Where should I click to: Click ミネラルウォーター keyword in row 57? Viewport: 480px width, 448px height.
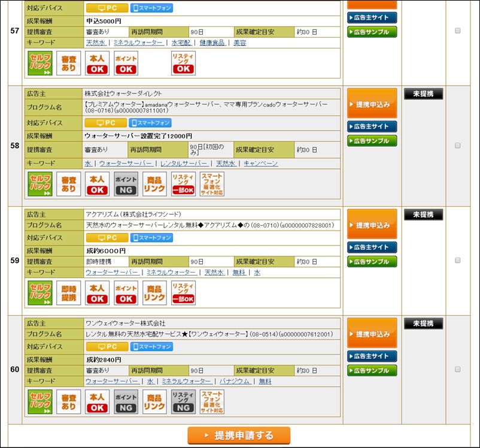click(x=138, y=43)
